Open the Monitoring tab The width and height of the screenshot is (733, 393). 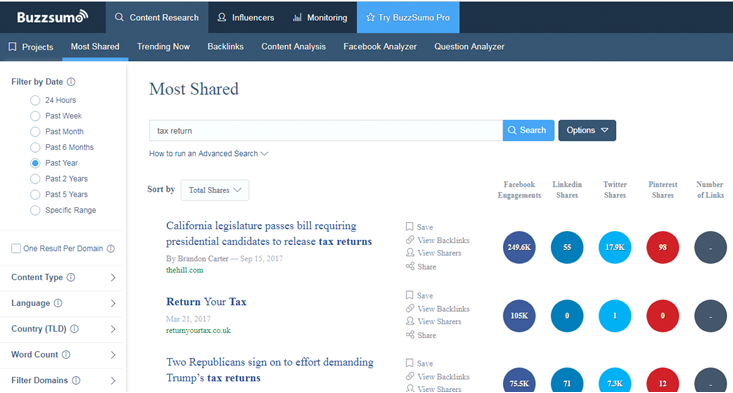(320, 17)
